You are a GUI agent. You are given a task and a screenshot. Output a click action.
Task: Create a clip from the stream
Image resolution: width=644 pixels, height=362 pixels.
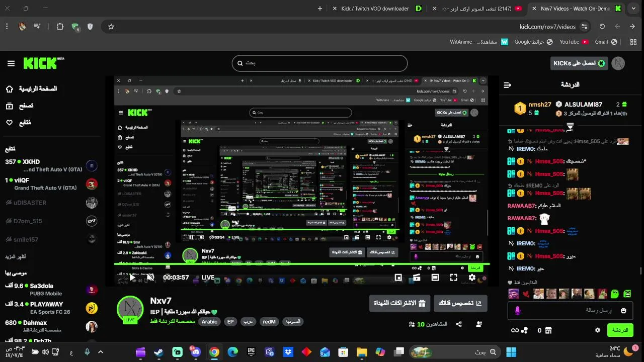[417, 277]
